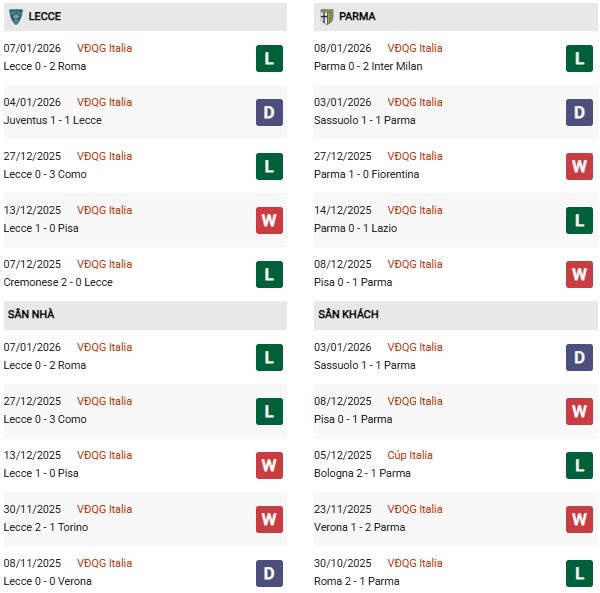The image size is (600, 593).
Task: Click W badge for Lecce 1 - 0 Pisa on 13/12/2025 in top Lecce list
Action: click(269, 220)
